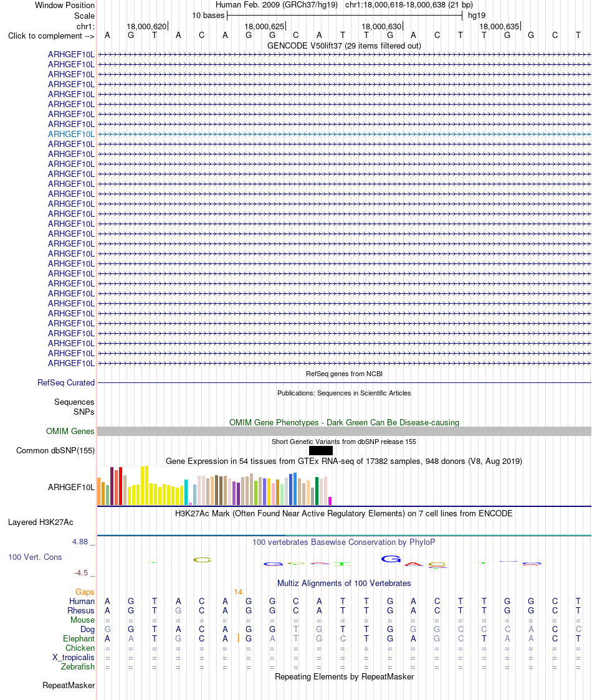Open the H3K27Ac Mark ENCODE track title
592x700 pixels.
coord(344,513)
